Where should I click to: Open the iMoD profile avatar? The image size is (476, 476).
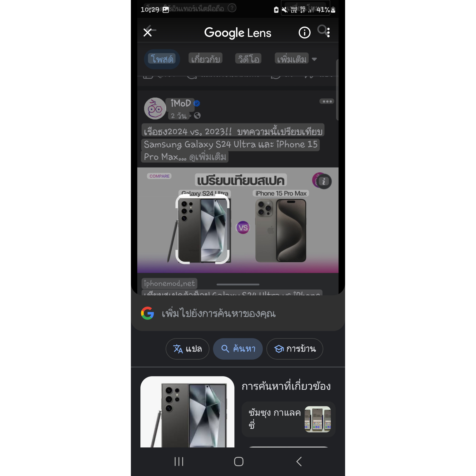[x=155, y=108]
